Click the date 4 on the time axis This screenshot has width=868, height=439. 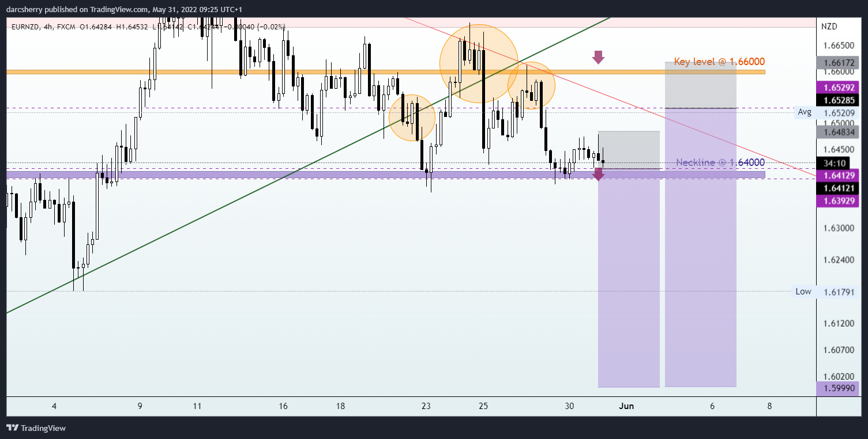(54, 406)
